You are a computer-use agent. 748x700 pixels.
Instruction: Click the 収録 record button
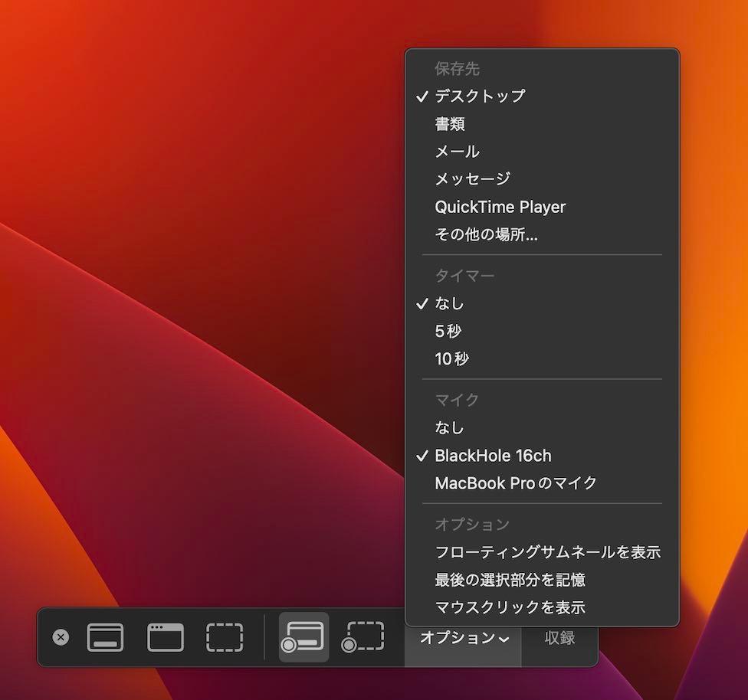[x=559, y=637]
